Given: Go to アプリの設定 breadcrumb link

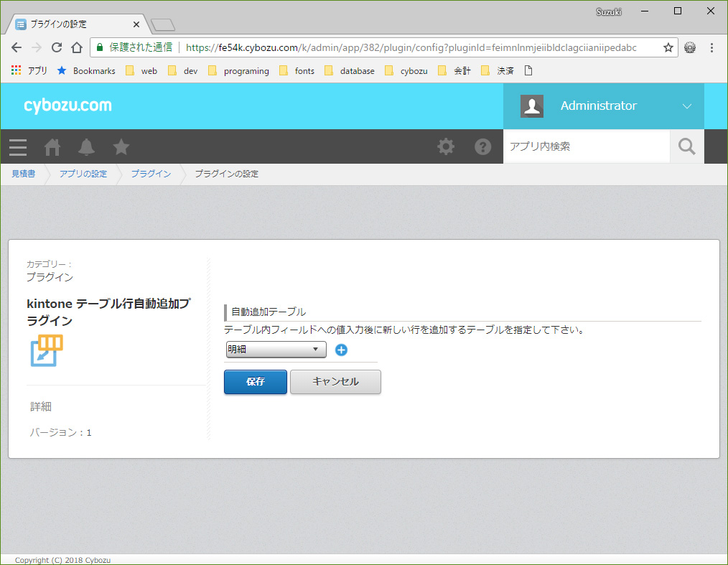Looking at the screenshot, I should pos(83,174).
